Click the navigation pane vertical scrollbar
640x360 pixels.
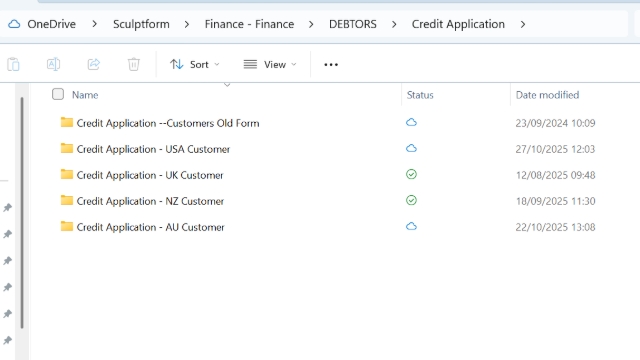pos(22,212)
